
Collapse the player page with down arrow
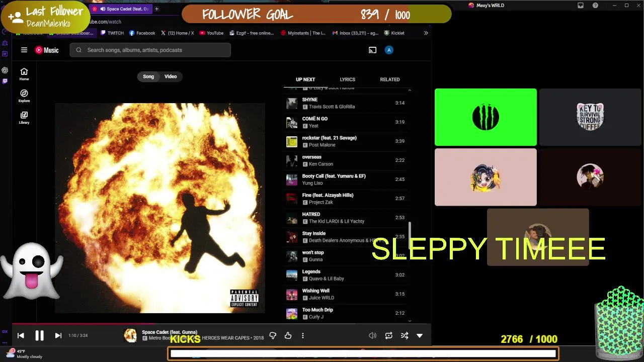click(420, 335)
